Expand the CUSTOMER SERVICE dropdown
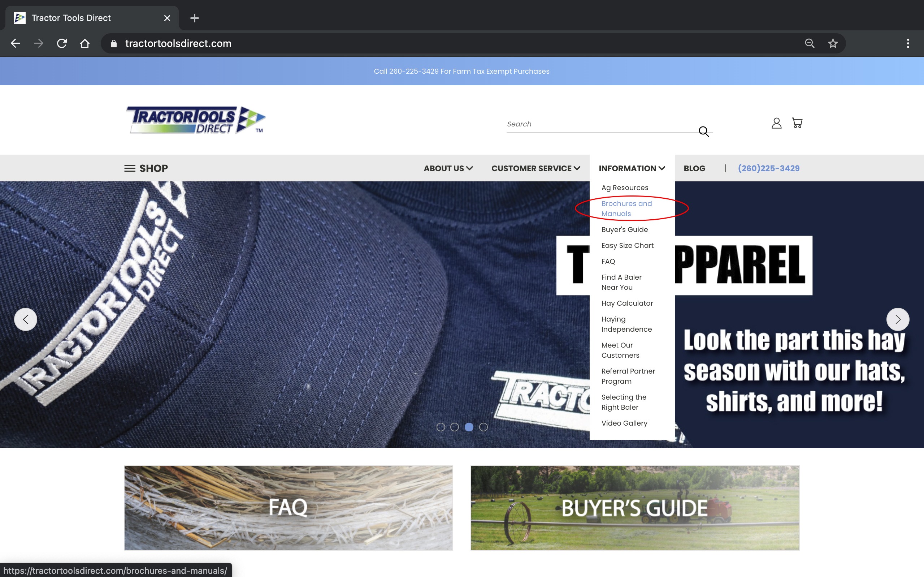 535,168
